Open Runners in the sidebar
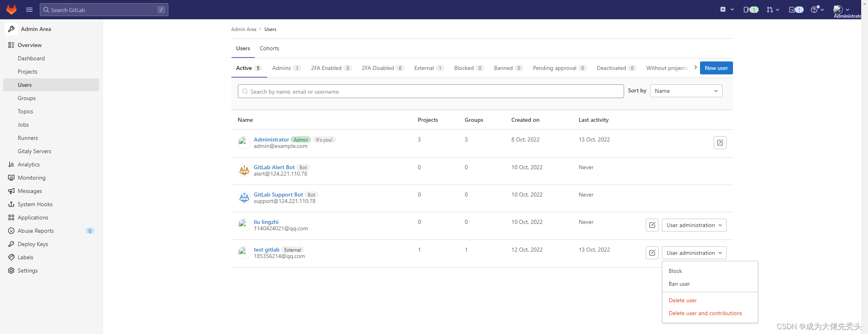Image resolution: width=868 pixels, height=334 pixels. [x=51, y=138]
